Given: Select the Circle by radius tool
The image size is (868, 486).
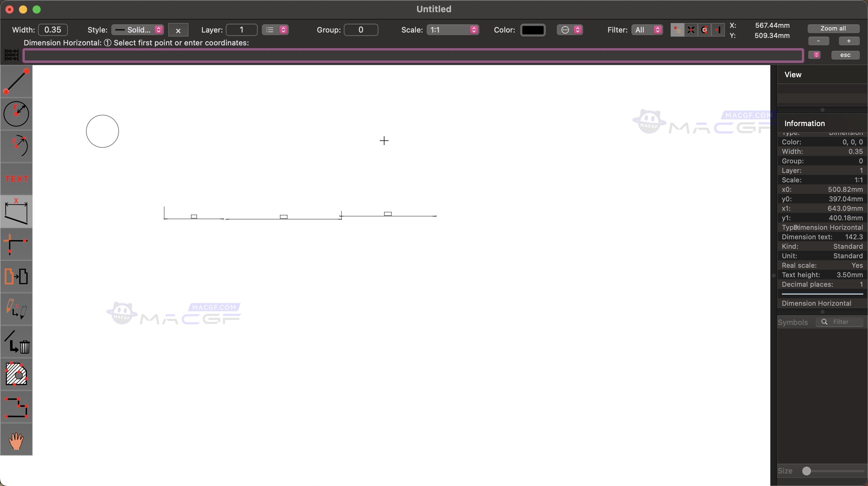Looking at the screenshot, I should click(16, 114).
